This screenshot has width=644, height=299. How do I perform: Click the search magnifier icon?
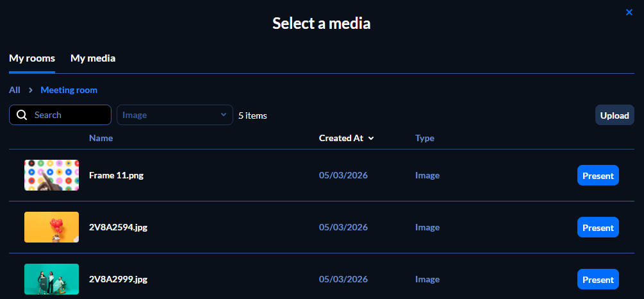22,115
